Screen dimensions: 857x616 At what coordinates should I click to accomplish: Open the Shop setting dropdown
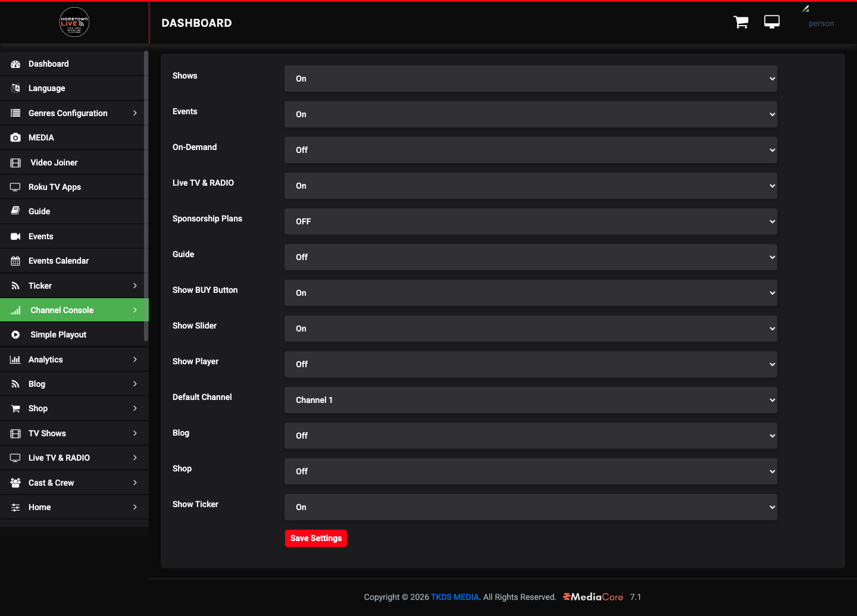click(531, 471)
